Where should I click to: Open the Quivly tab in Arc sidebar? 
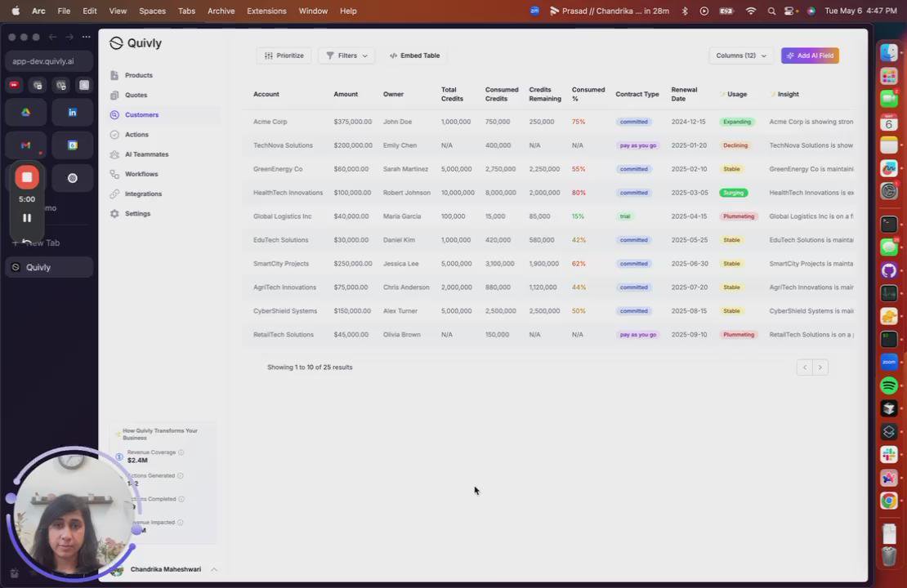tap(49, 267)
